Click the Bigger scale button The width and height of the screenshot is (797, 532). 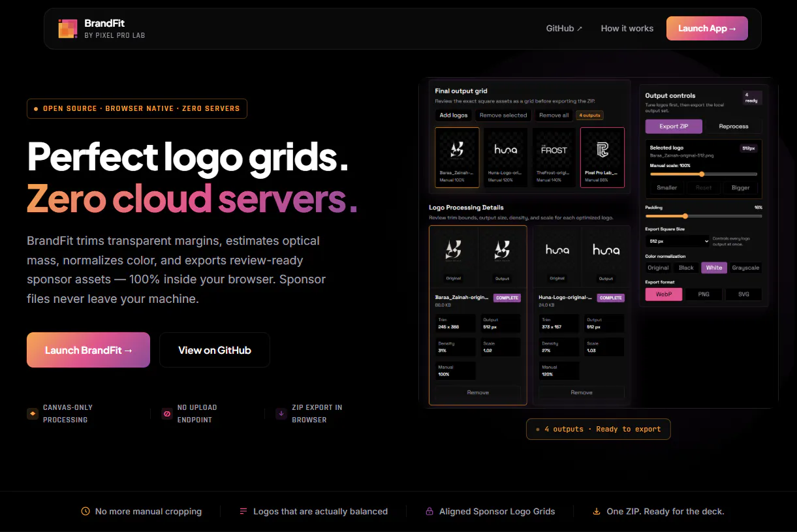pyautogui.click(x=741, y=187)
